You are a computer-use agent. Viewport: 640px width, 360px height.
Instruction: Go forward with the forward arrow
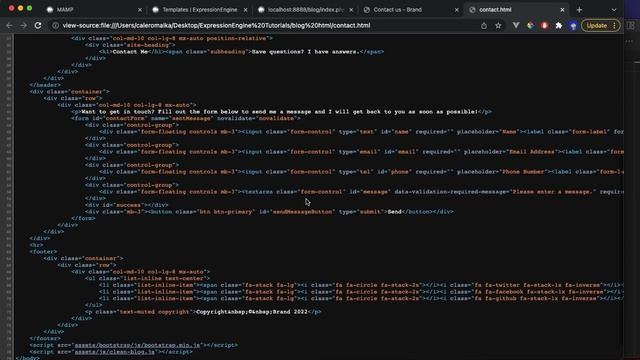click(x=23, y=25)
